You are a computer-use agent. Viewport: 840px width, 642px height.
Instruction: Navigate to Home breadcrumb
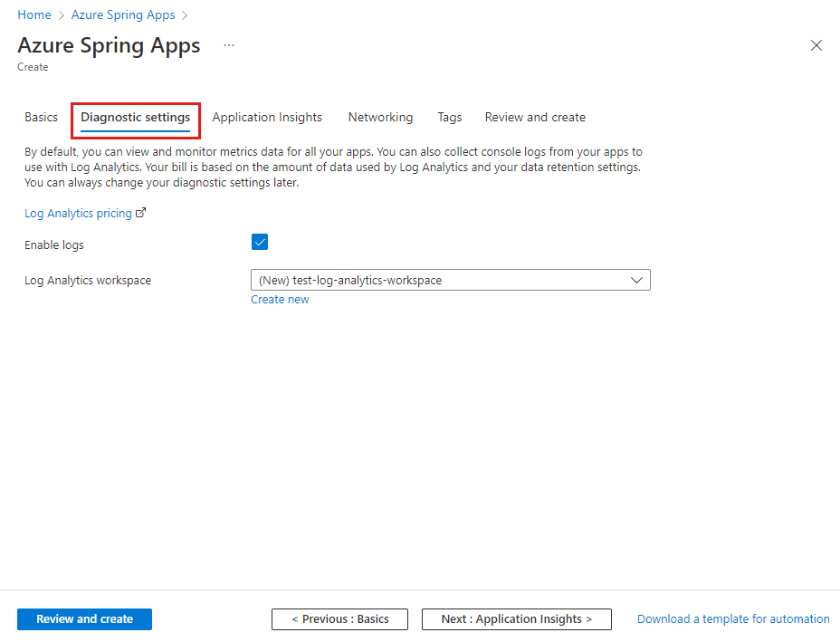34,15
